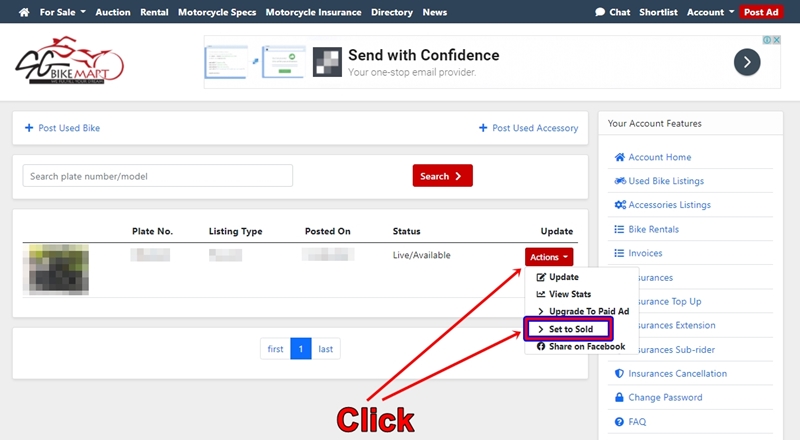Click the ad banner arrow circle
The image size is (800, 440).
tap(747, 62)
